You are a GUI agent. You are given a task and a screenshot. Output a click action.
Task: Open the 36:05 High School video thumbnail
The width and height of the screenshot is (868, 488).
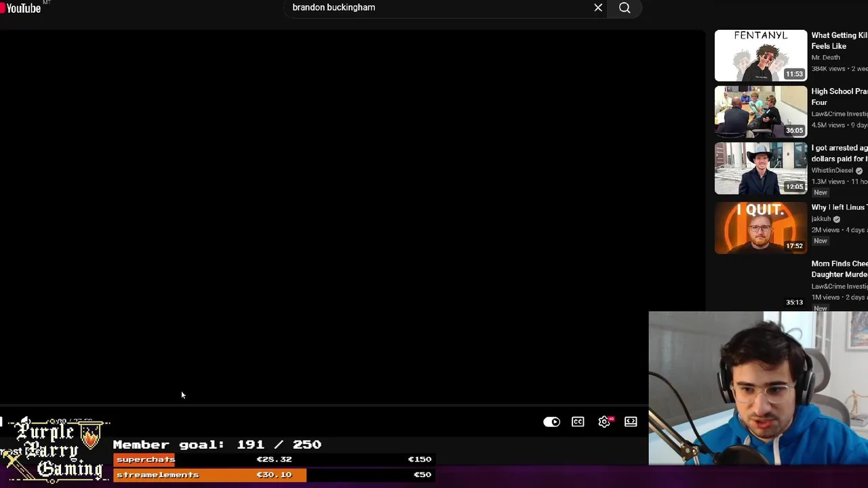pyautogui.click(x=761, y=112)
